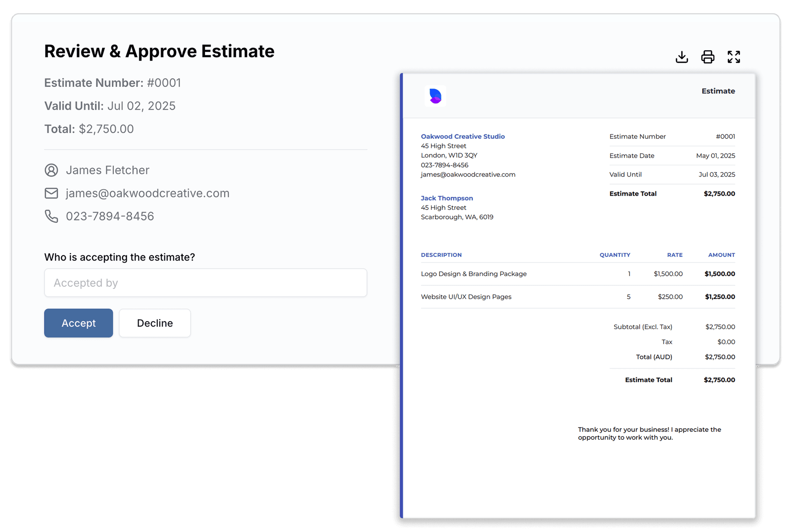Download the estimate using the download icon
Viewport: 798px width, 532px height.
click(x=682, y=57)
